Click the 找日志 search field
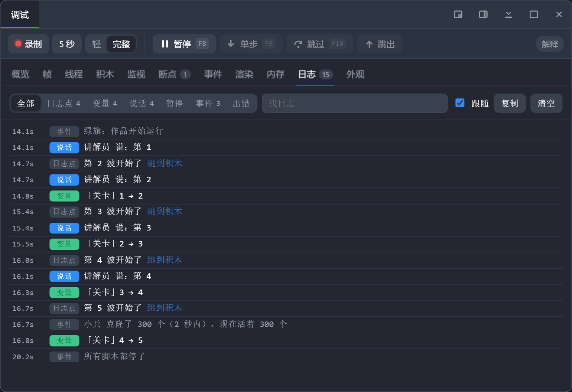This screenshot has height=392, width=572. (355, 103)
